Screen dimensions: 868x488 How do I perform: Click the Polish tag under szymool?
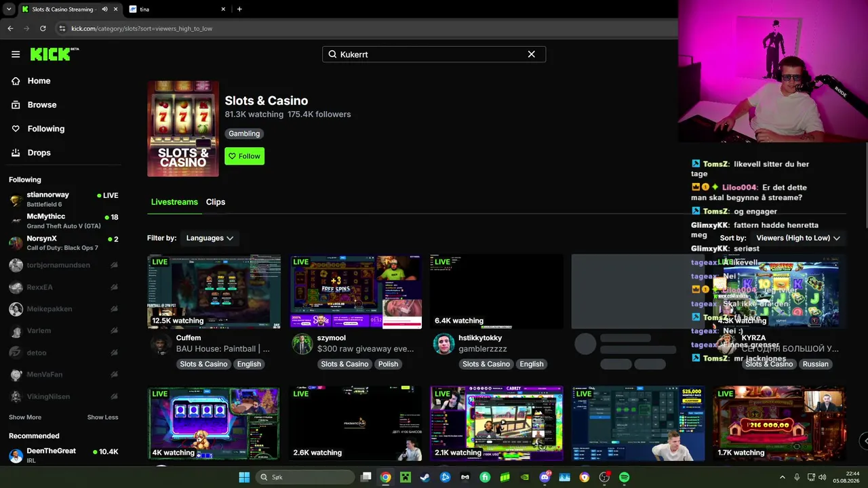388,364
